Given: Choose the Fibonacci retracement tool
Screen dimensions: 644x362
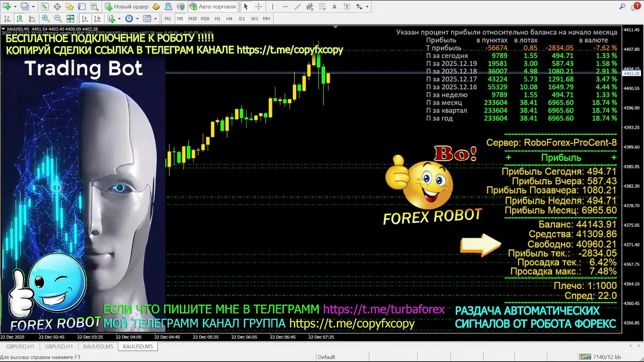Looking at the screenshot, I should 322,7.
